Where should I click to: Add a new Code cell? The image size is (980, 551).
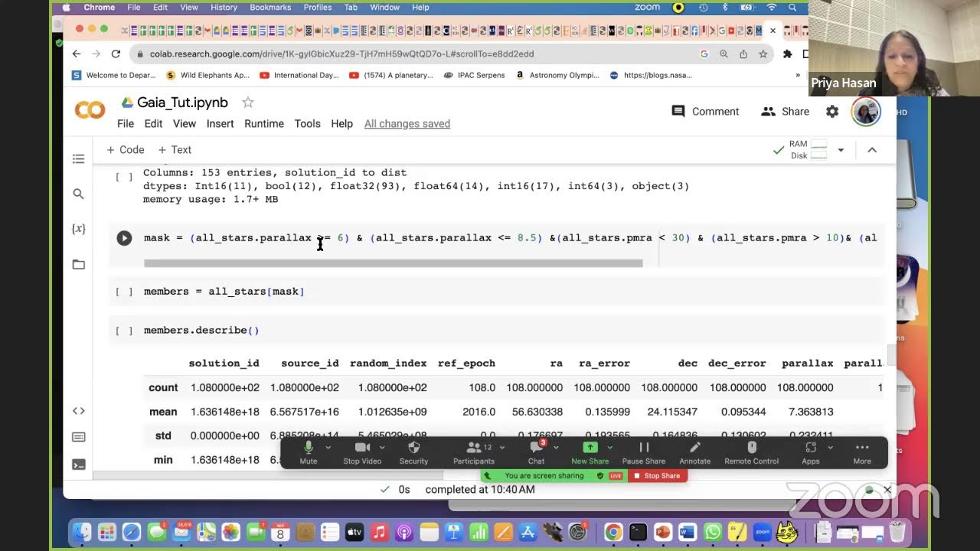(126, 150)
